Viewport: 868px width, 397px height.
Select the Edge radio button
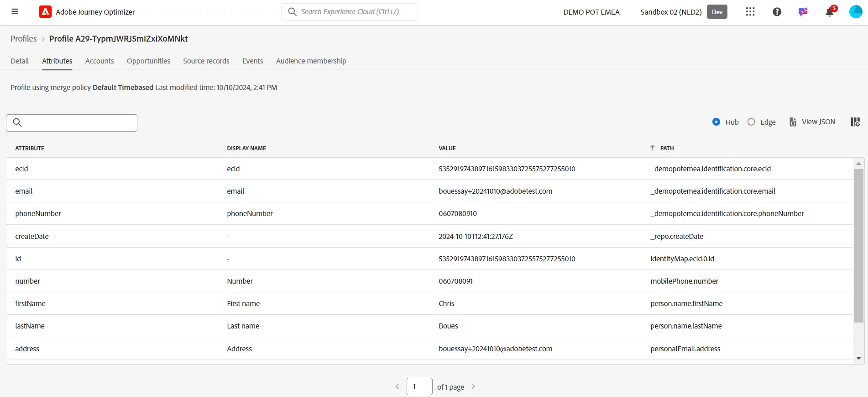pos(751,122)
